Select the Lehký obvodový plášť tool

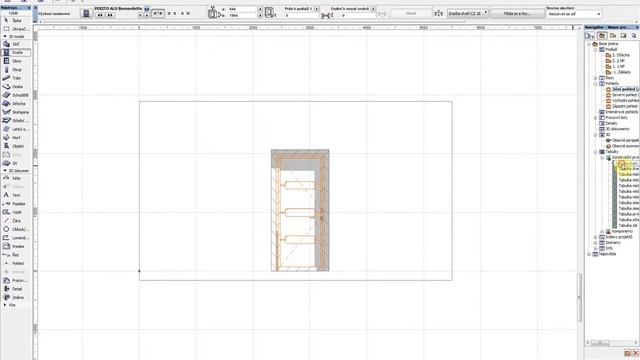click(x=16, y=129)
